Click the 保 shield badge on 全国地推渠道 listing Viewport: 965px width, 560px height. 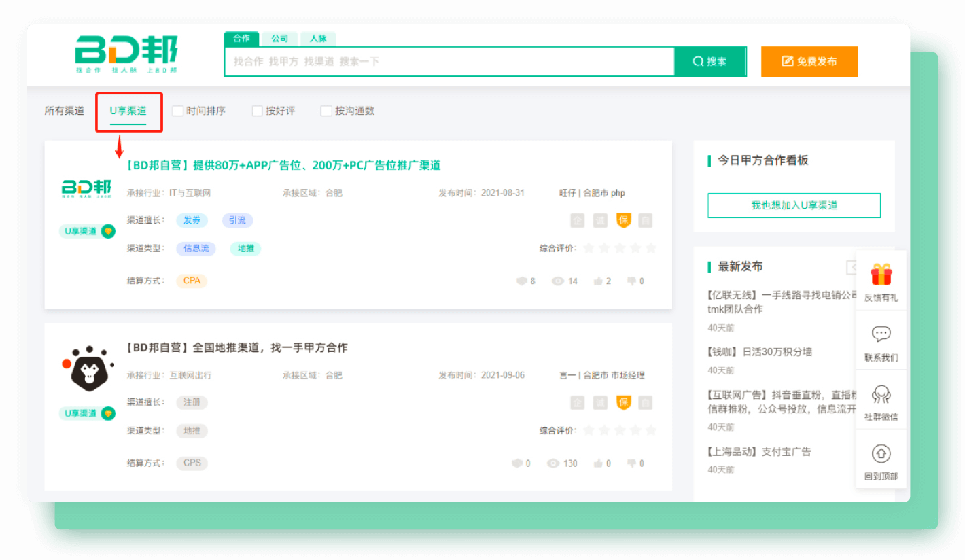pos(623,402)
